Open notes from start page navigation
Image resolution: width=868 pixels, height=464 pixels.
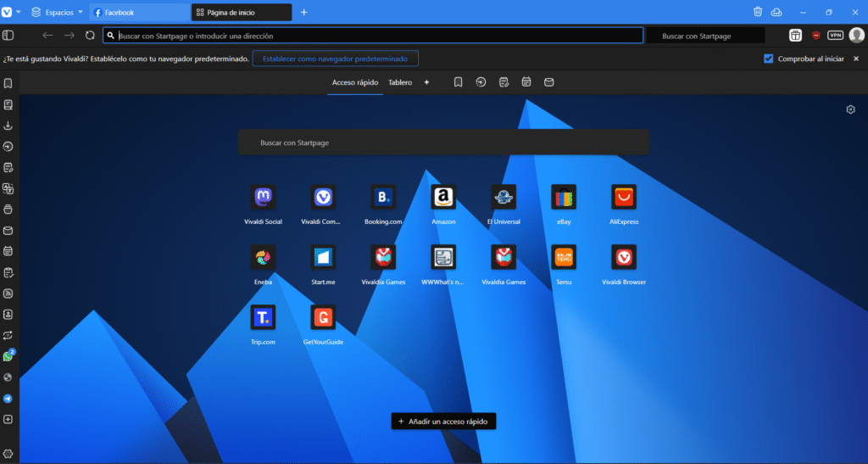(x=504, y=82)
